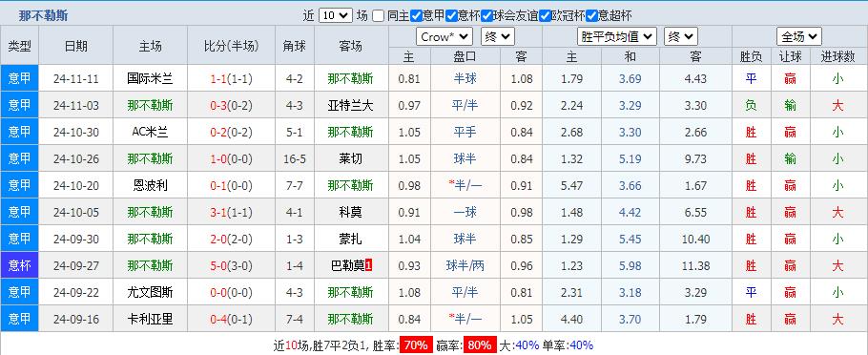Click the 类型 column header
868x355 pixels.
[x=19, y=46]
